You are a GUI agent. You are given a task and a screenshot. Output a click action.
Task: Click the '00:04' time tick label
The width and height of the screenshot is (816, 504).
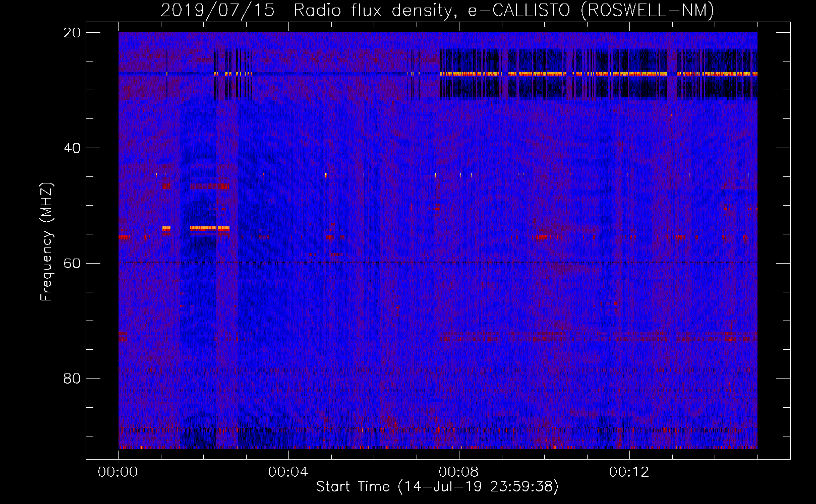(x=288, y=472)
